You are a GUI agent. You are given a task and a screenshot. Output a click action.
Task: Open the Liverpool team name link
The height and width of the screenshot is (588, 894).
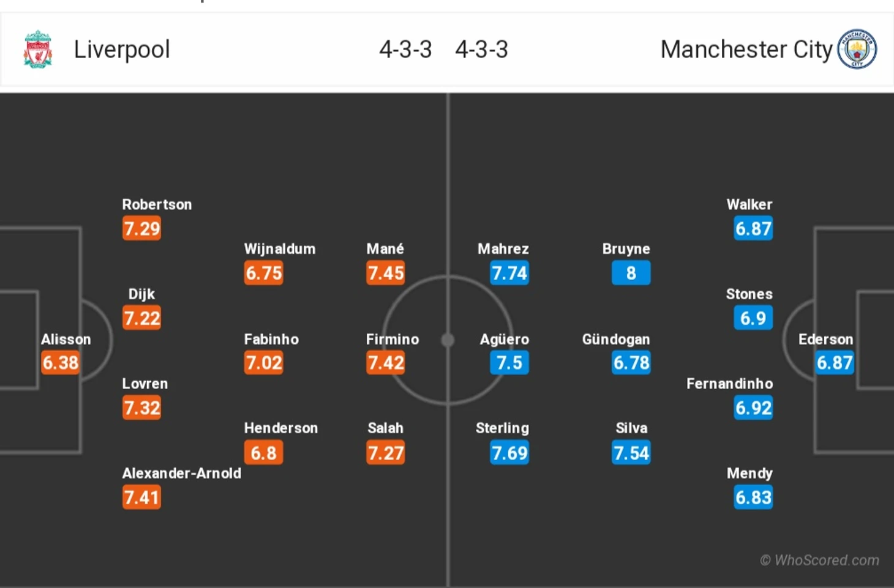[x=122, y=50]
